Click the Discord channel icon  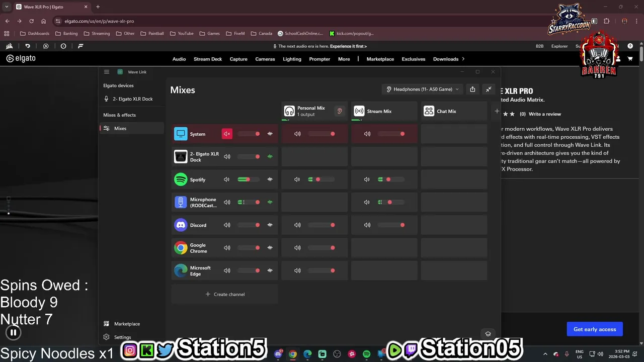181,225
